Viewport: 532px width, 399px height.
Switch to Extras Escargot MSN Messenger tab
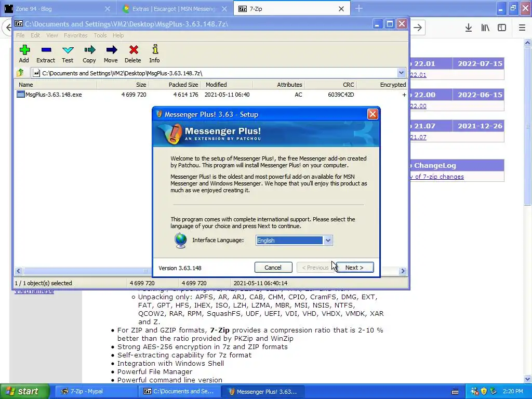[x=175, y=9]
